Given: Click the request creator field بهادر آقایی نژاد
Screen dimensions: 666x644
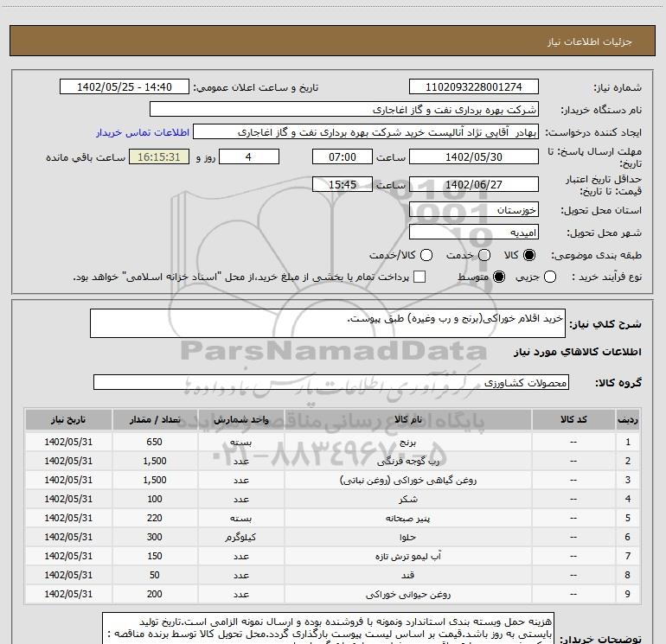Looking at the screenshot, I should pyautogui.click(x=366, y=132).
